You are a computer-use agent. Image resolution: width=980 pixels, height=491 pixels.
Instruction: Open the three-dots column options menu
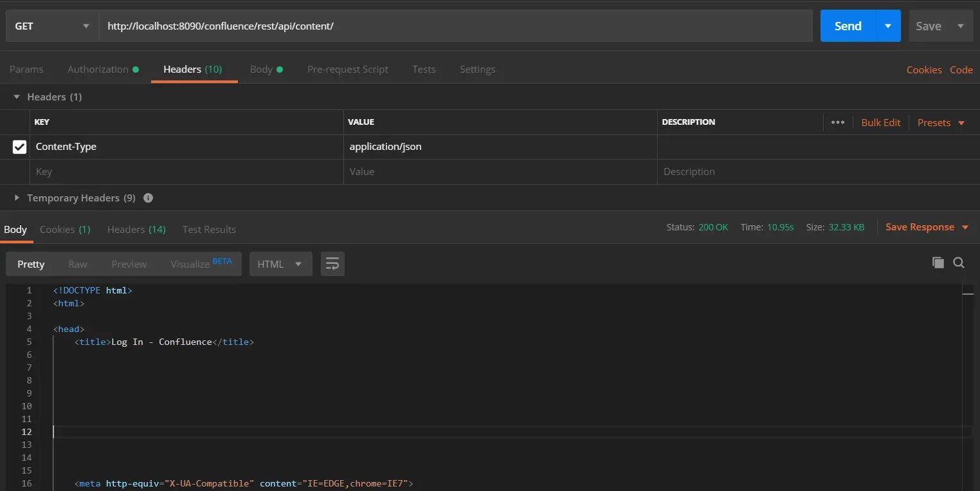(837, 122)
